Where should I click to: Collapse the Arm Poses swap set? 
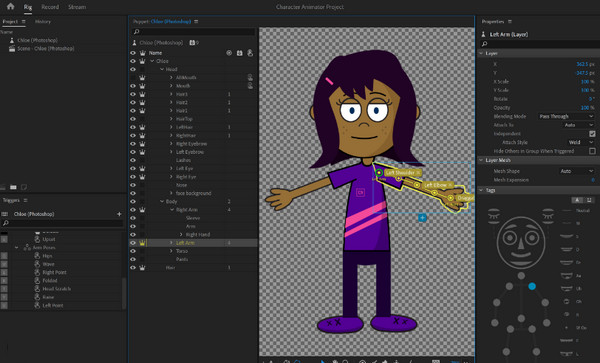(16, 248)
